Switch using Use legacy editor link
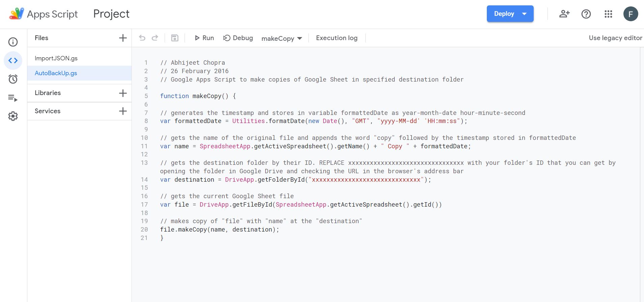This screenshot has width=644, height=302. point(615,38)
